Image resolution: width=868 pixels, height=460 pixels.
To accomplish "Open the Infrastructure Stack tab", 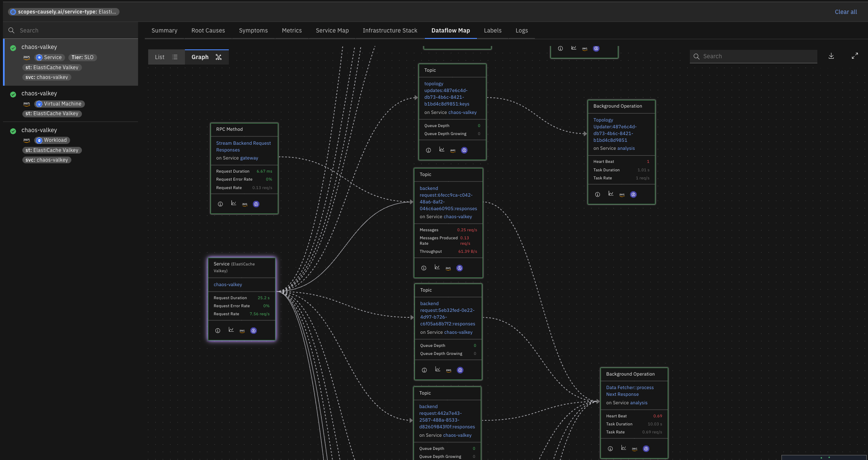I will (390, 30).
